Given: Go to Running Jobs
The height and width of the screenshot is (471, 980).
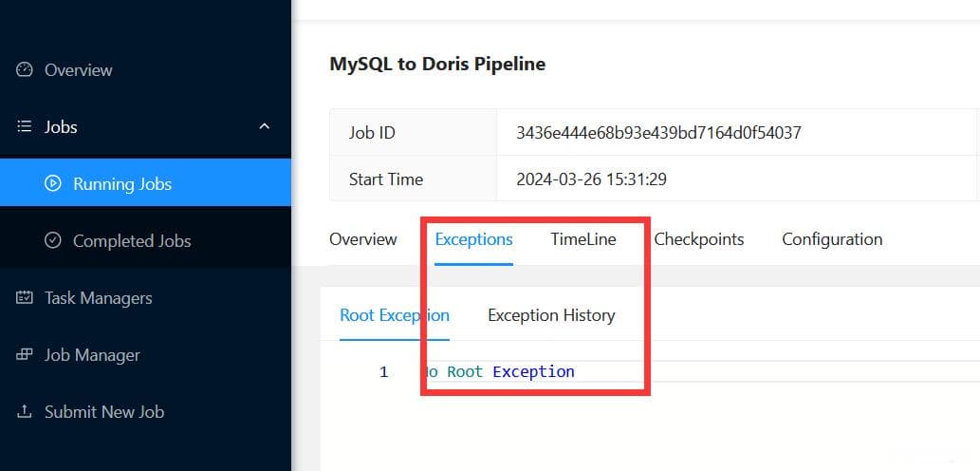Looking at the screenshot, I should pos(146,182).
